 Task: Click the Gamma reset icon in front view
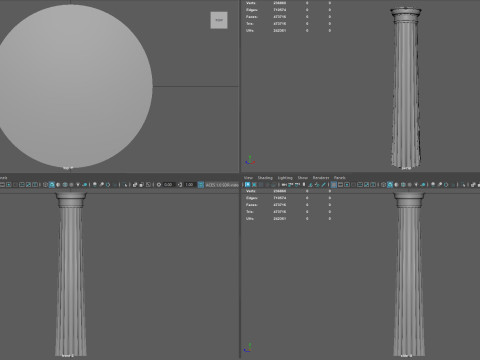pyautogui.click(x=180, y=184)
